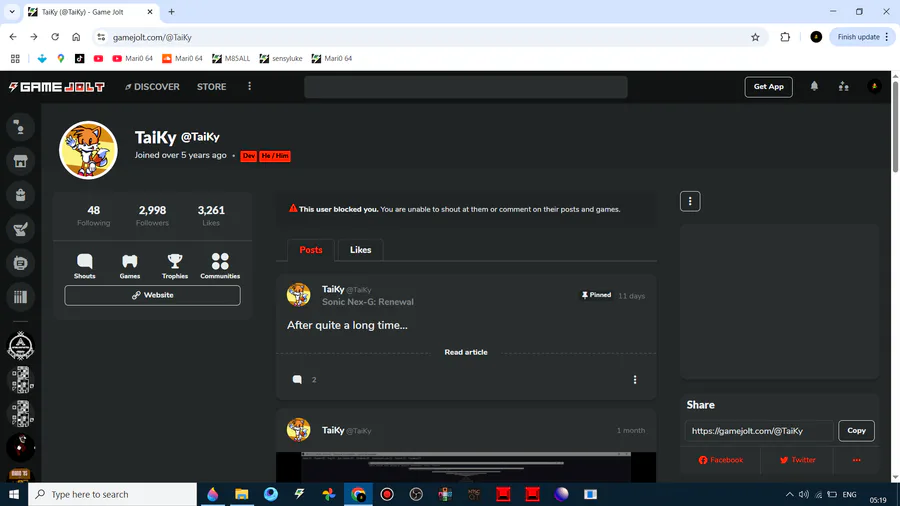View the 2,998 Followers list
The width and height of the screenshot is (900, 506).
pos(152,215)
